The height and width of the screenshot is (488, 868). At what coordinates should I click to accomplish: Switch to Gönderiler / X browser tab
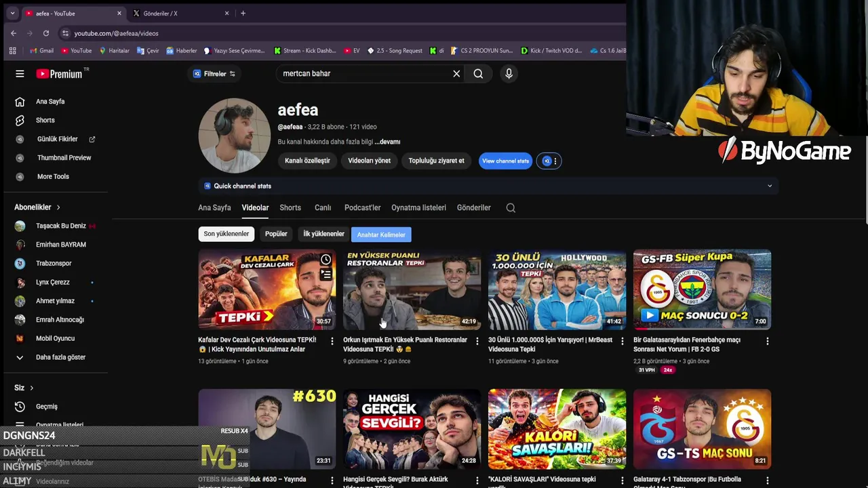coord(180,14)
